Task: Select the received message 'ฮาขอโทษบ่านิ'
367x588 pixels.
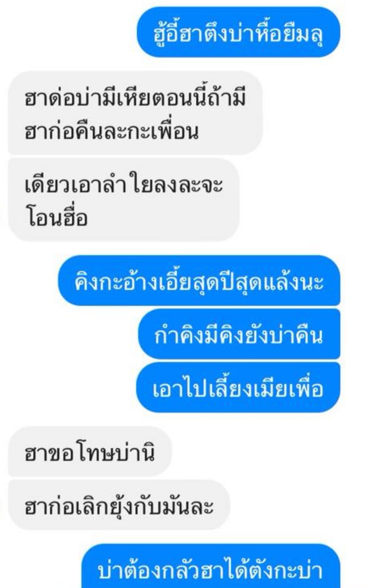Action: tap(90, 452)
